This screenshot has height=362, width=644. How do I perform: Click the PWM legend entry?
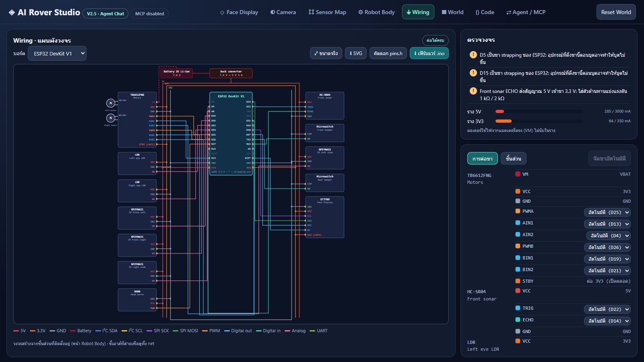point(211,331)
